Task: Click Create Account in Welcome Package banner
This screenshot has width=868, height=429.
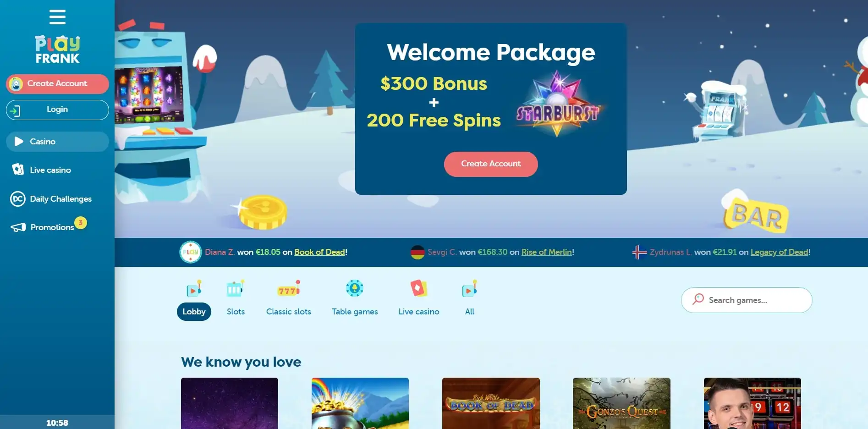Action: [x=491, y=164]
